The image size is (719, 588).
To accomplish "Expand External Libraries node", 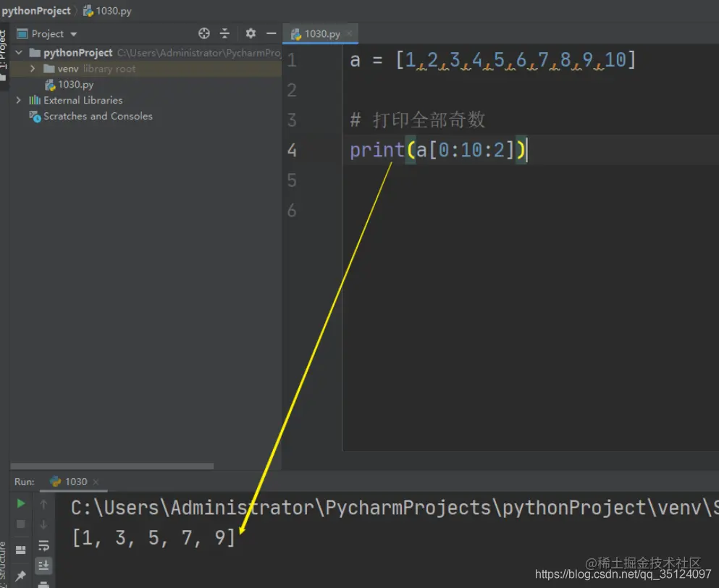I will tap(19, 100).
